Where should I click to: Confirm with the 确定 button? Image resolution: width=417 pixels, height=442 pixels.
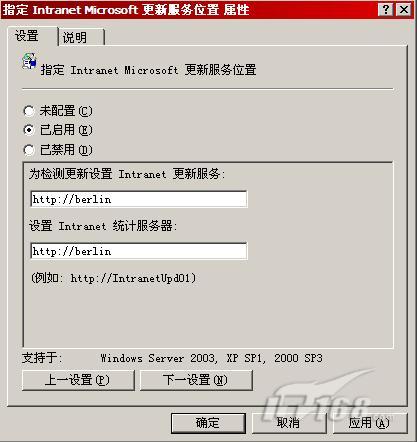(208, 423)
